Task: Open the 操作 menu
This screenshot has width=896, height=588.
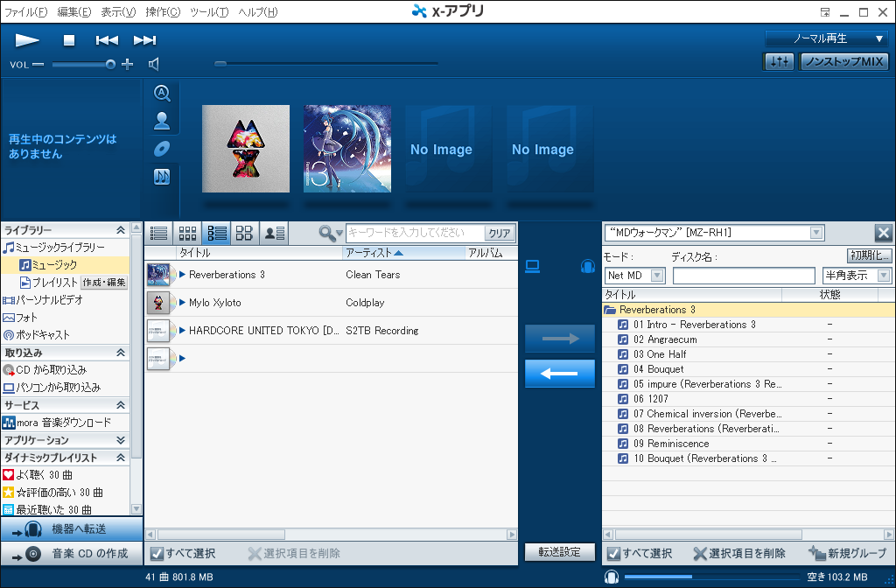Action: pos(163,12)
